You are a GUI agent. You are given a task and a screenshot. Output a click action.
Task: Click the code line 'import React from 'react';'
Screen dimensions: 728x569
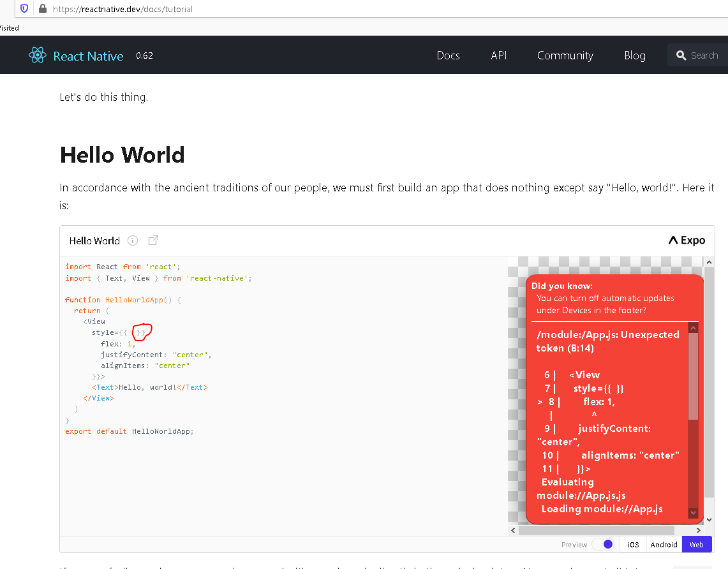123,267
